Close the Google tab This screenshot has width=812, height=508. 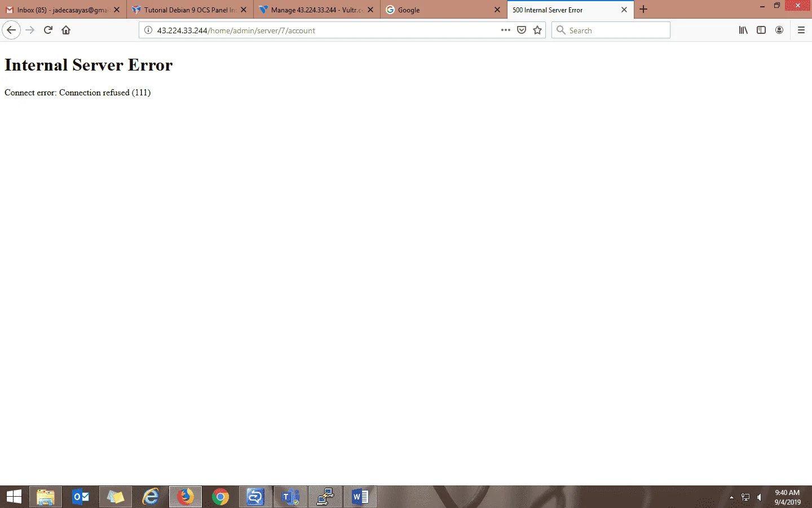[497, 10]
